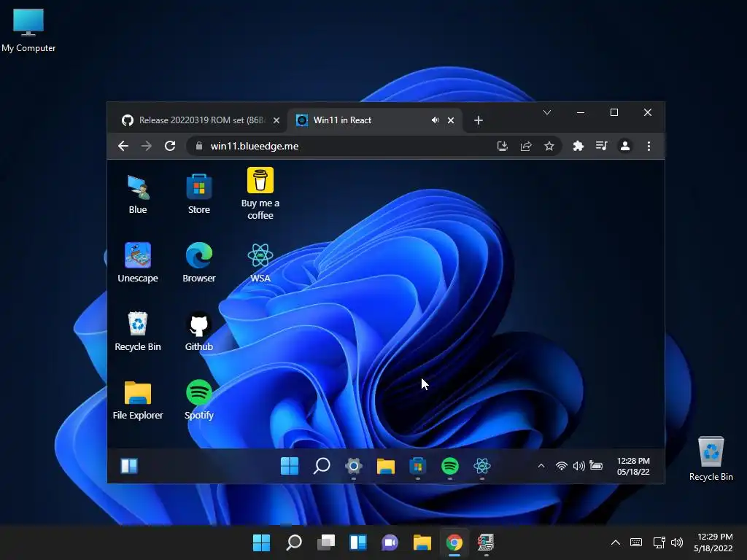
Task: Switch to the Release 20220319 ROM set tab
Action: [x=201, y=120]
